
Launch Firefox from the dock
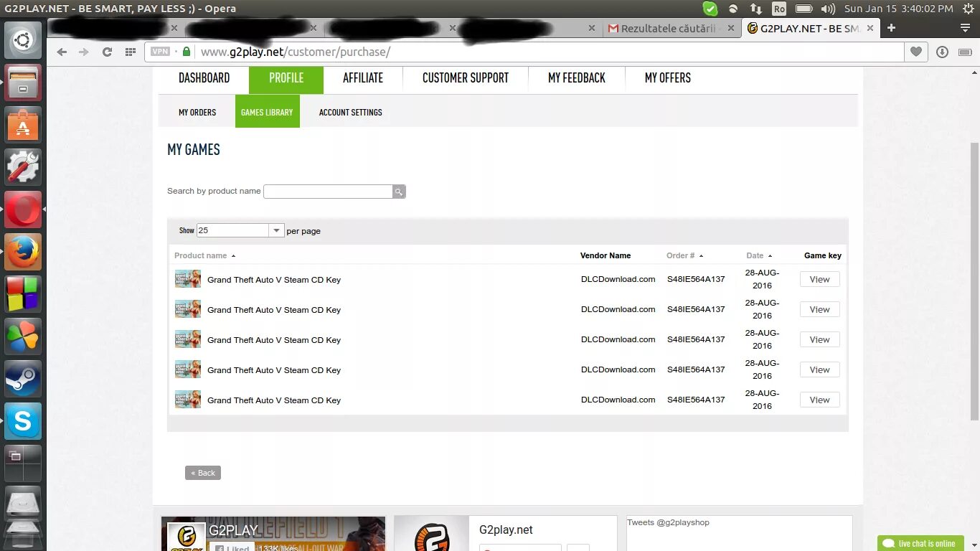23,252
